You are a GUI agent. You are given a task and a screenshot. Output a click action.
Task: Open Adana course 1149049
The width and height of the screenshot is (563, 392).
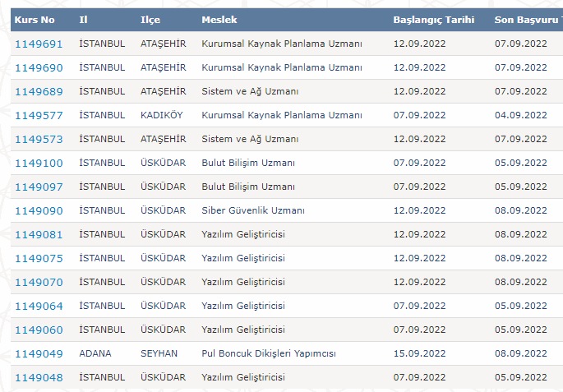click(x=39, y=353)
